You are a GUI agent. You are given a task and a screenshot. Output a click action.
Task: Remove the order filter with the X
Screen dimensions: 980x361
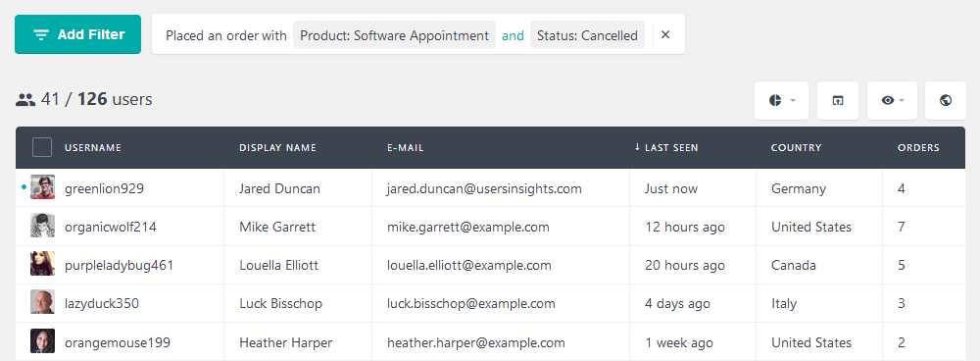665,35
